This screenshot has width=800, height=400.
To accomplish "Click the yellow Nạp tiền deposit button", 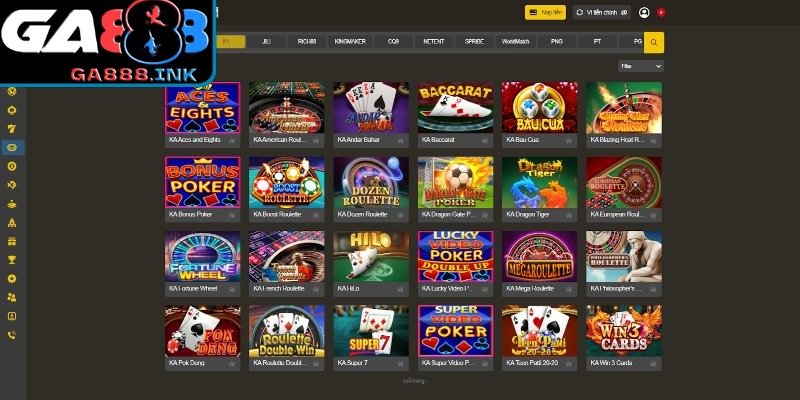I will [545, 12].
